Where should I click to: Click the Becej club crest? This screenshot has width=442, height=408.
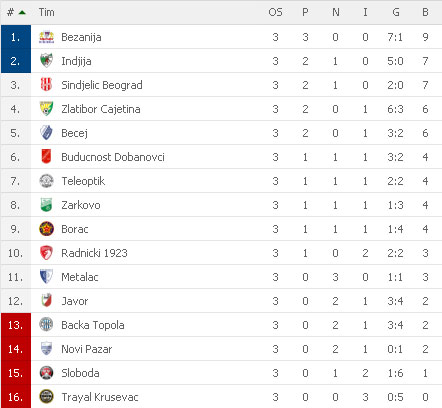pyautogui.click(x=46, y=133)
